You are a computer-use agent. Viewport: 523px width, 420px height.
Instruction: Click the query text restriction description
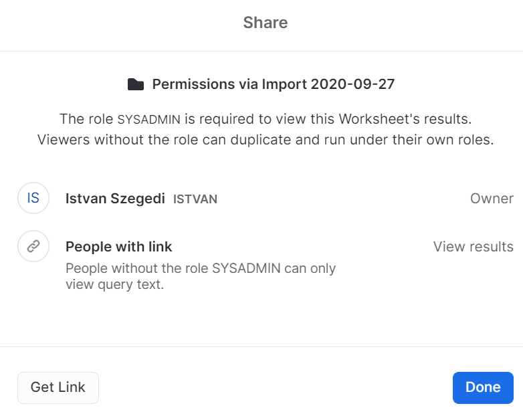tap(201, 276)
